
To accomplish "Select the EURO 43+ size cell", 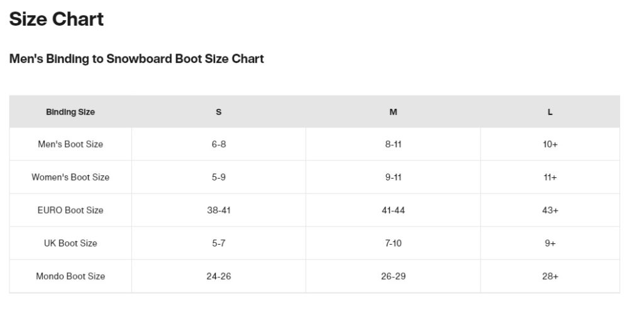I will [x=550, y=210].
